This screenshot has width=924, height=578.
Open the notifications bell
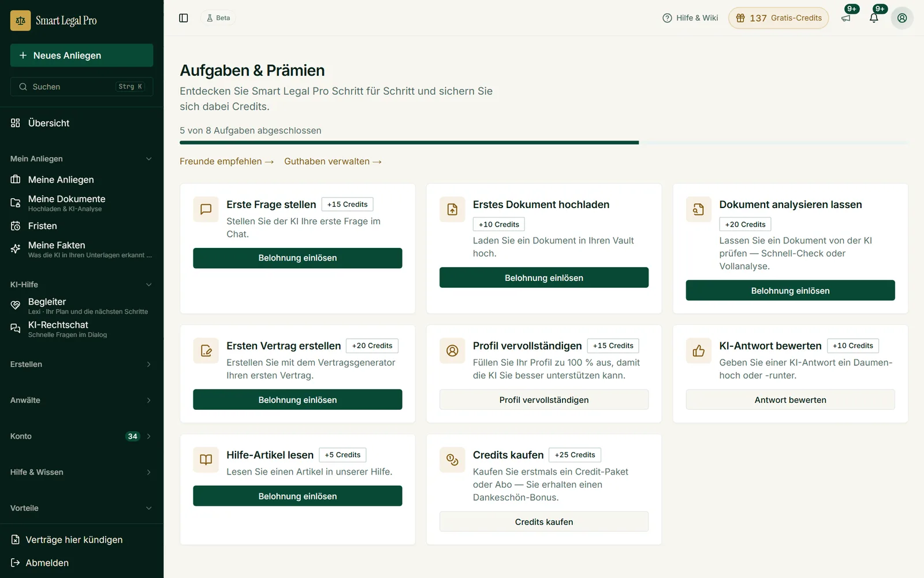pos(874,18)
